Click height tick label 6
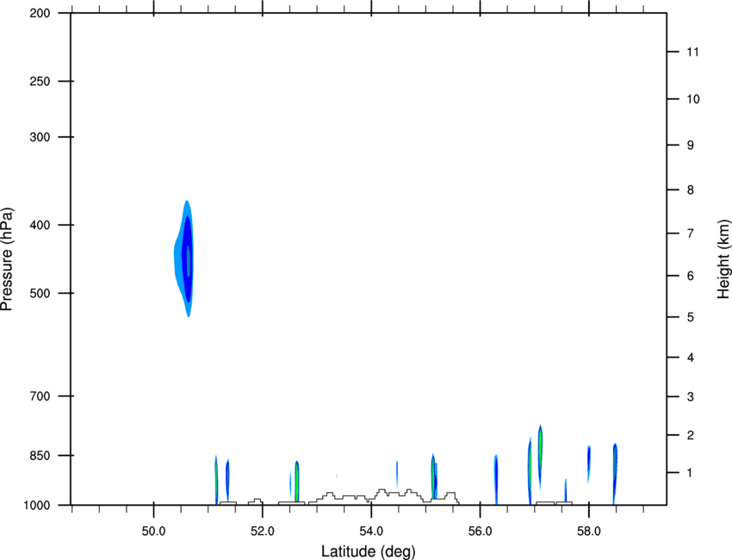The width and height of the screenshot is (732, 560). pos(691,276)
